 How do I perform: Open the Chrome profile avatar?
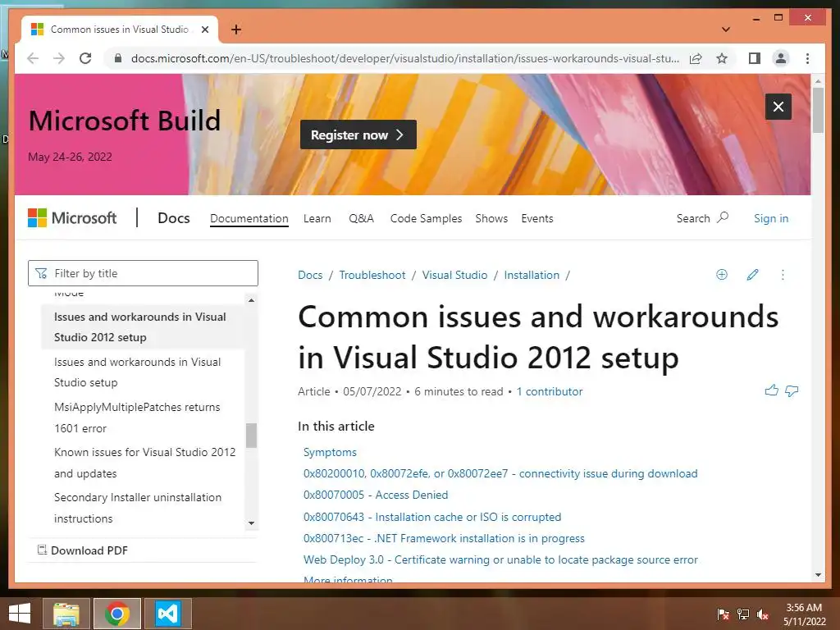click(781, 58)
